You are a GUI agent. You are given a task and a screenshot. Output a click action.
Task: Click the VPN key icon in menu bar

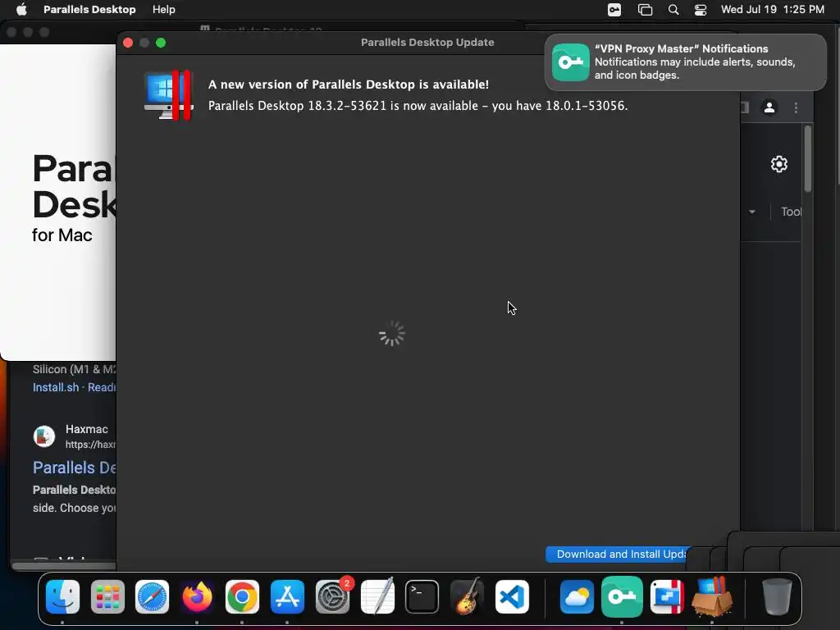614,10
